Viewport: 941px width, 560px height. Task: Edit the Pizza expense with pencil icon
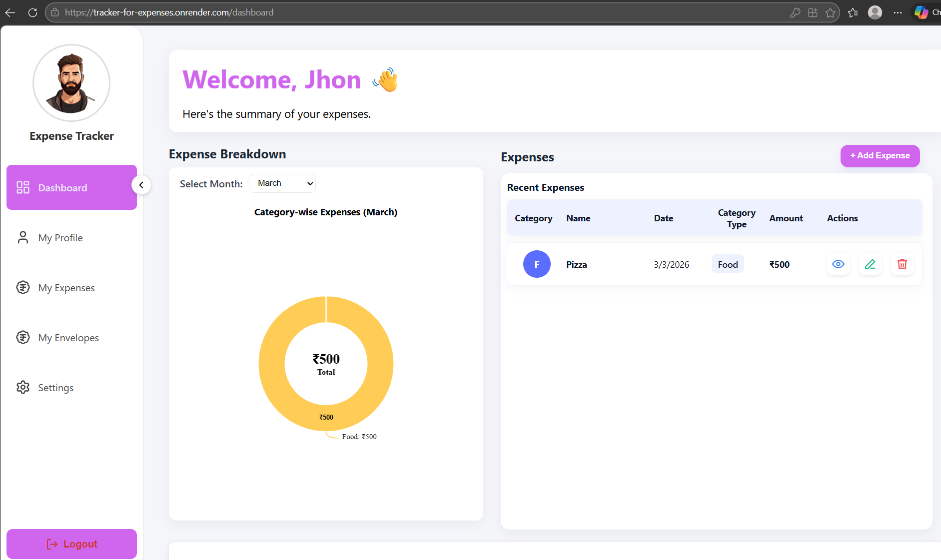[x=870, y=264]
